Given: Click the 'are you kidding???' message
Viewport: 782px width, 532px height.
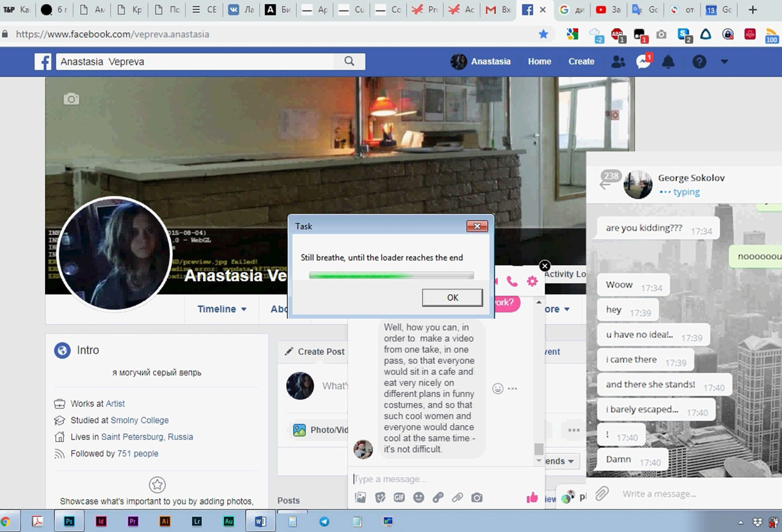Looking at the screenshot, I should pyautogui.click(x=658, y=228).
